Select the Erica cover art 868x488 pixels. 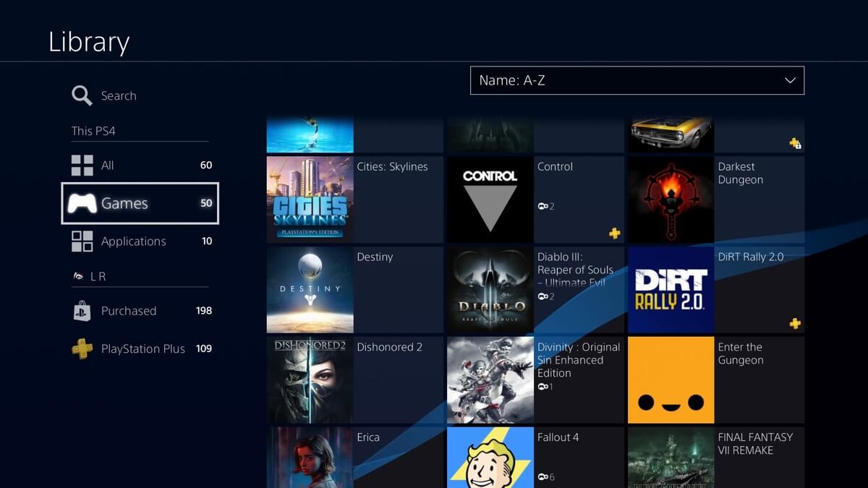310,458
